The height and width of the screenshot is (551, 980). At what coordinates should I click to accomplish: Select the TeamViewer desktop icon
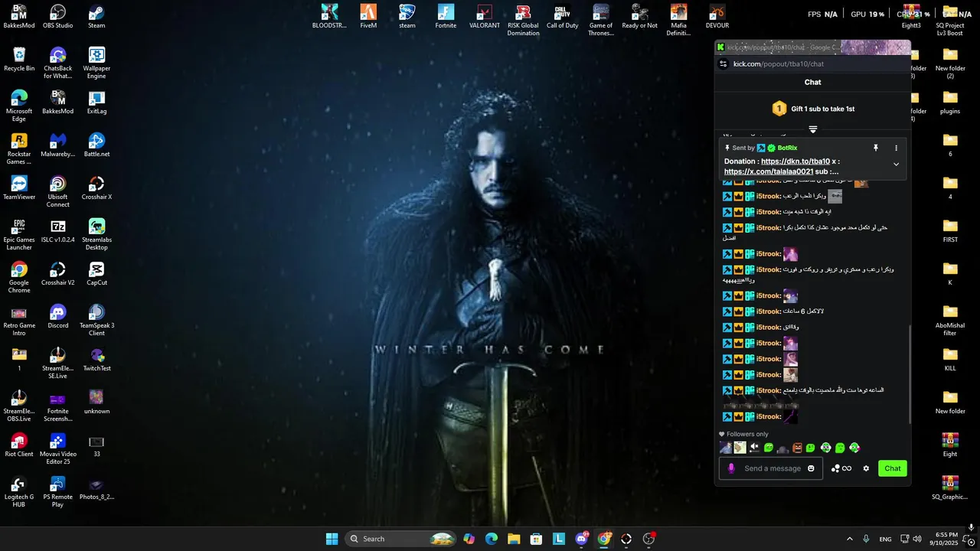(x=19, y=187)
